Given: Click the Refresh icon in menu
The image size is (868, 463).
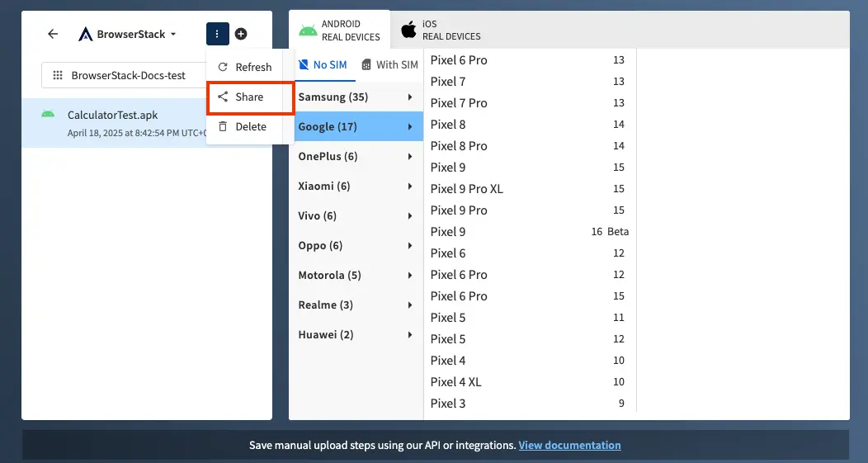Looking at the screenshot, I should pos(222,67).
